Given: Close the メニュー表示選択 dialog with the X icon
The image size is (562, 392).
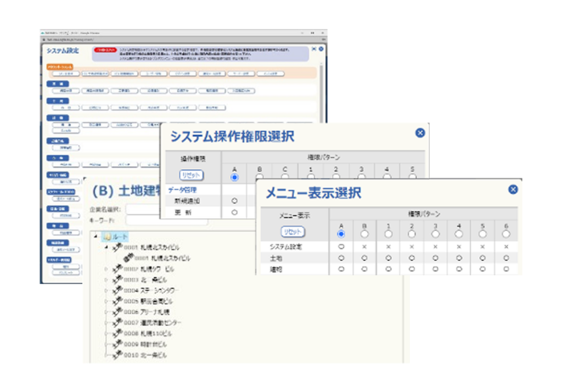Looking at the screenshot, I should click(x=513, y=189).
